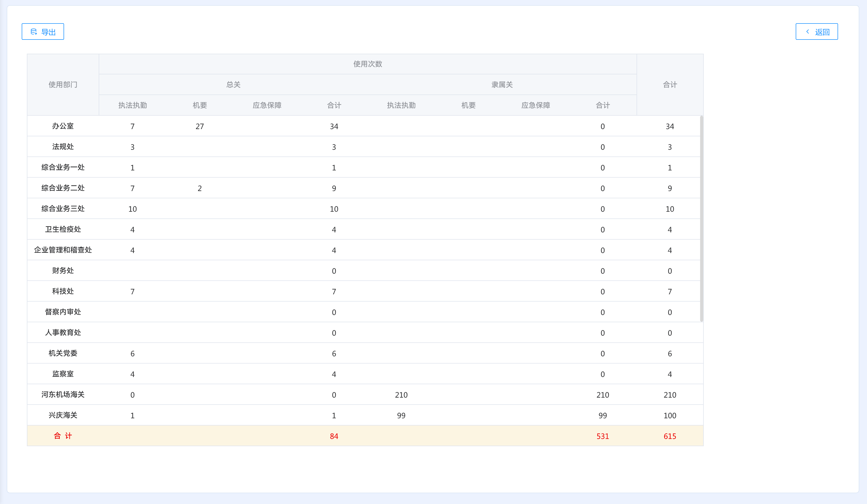Click the grand total value 615
This screenshot has height=504, width=867.
[670, 436]
